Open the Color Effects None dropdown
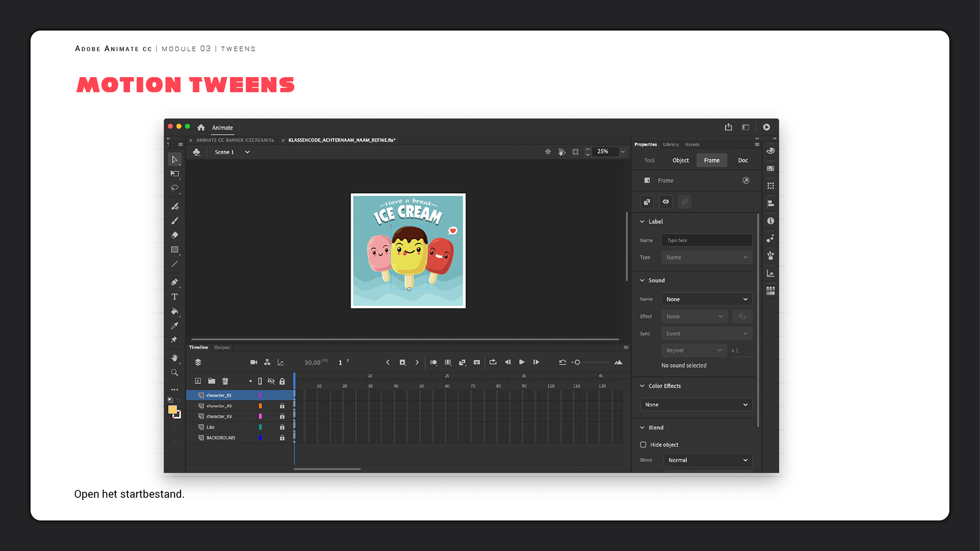Screen dimensions: 980x551 pyautogui.click(x=696, y=405)
